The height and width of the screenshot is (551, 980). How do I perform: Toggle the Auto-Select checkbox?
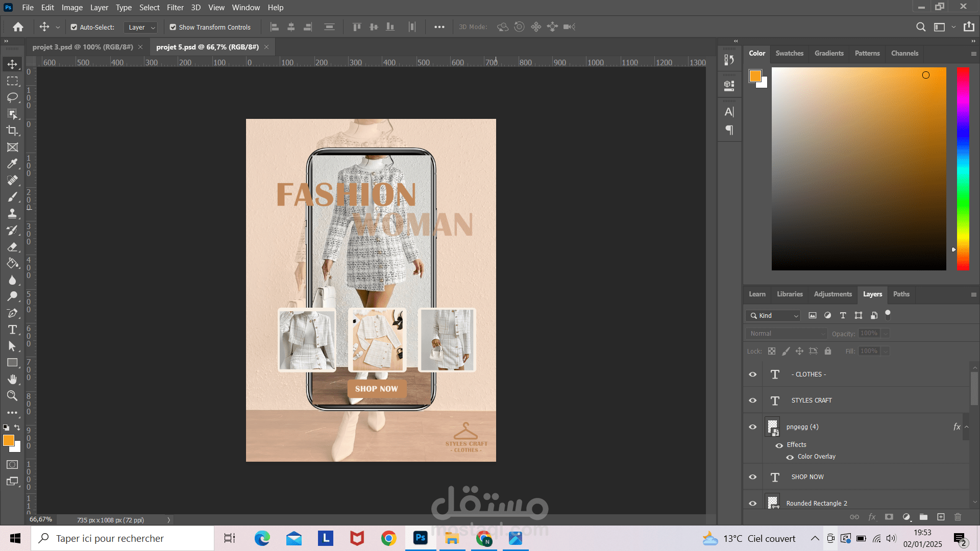(74, 27)
